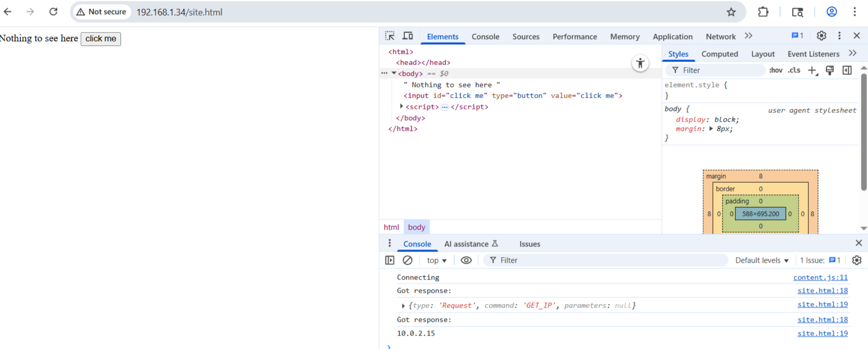This screenshot has width=868, height=349.
Task: Select the head element in DOM tree
Action: pos(423,62)
